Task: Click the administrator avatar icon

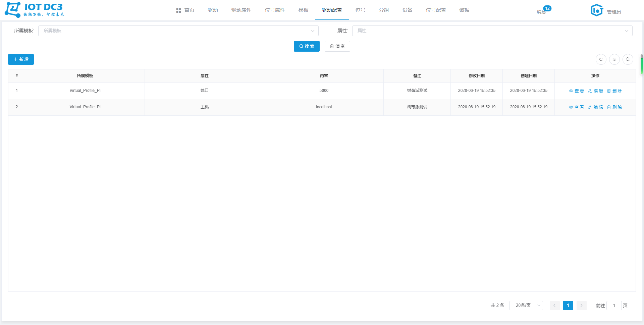Action: [597, 10]
